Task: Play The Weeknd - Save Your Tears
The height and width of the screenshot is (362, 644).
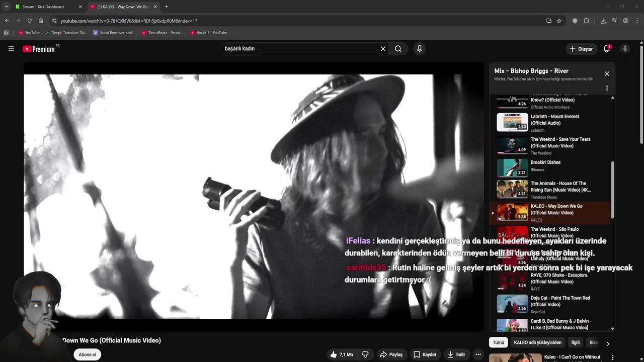Action: pos(550,145)
